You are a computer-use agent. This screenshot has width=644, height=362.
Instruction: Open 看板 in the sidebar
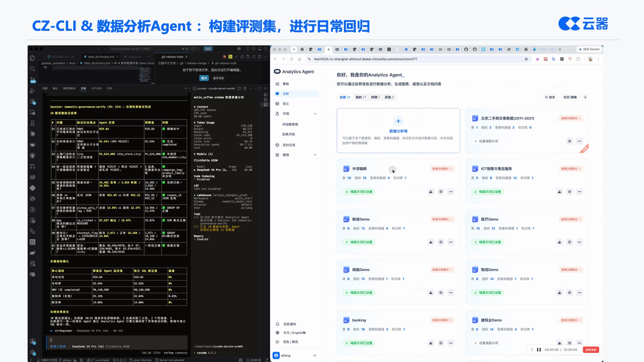[x=296, y=84]
